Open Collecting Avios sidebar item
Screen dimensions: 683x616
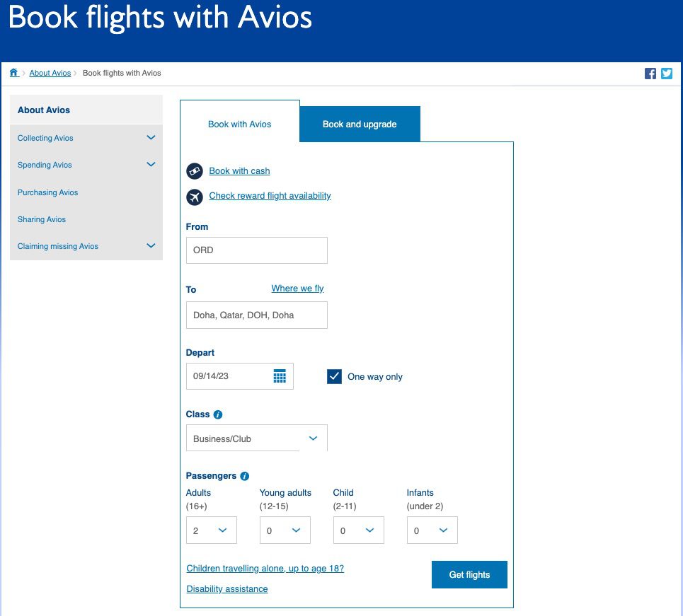point(45,138)
